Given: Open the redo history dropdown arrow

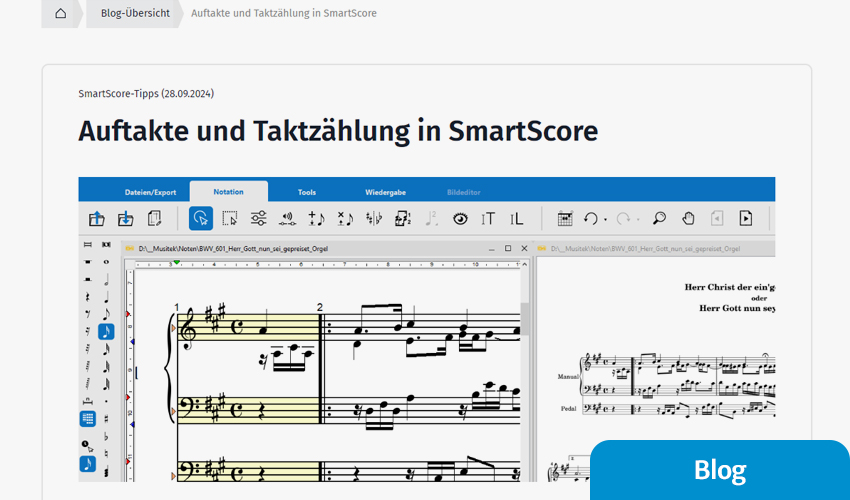Looking at the screenshot, I should 637,219.
